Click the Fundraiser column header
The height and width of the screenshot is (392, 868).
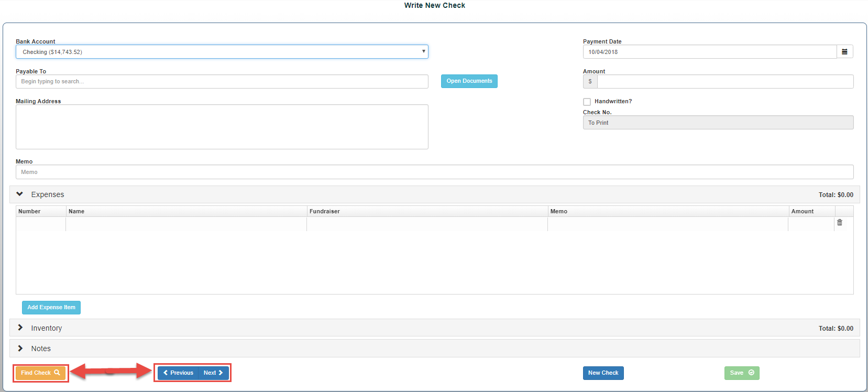(x=427, y=211)
